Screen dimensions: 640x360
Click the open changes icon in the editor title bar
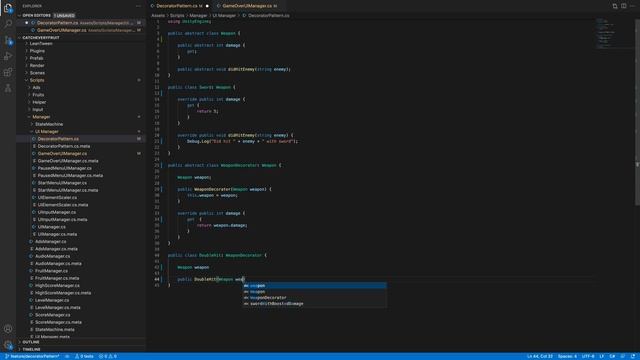click(615, 6)
